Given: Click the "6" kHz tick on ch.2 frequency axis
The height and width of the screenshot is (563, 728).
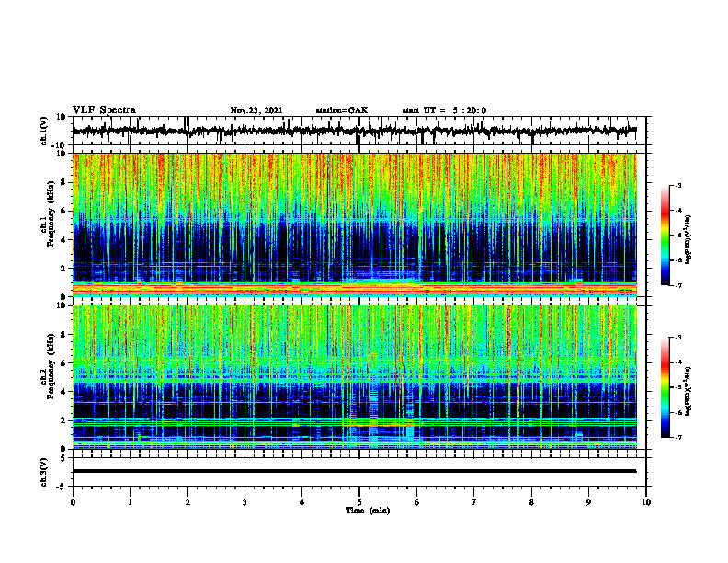Looking at the screenshot, I should 63,363.
